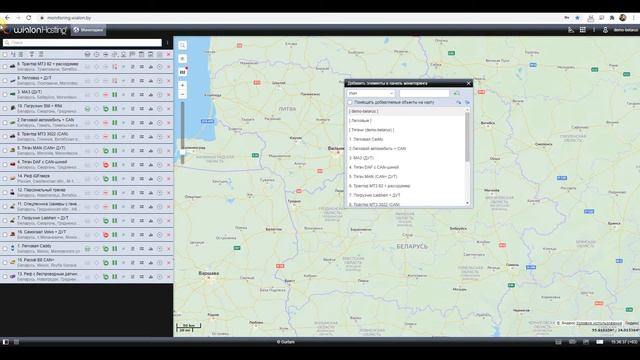Enable the dialog's place-added-objects-on-map checkbox
This screenshot has height=360, width=640.
350,102
